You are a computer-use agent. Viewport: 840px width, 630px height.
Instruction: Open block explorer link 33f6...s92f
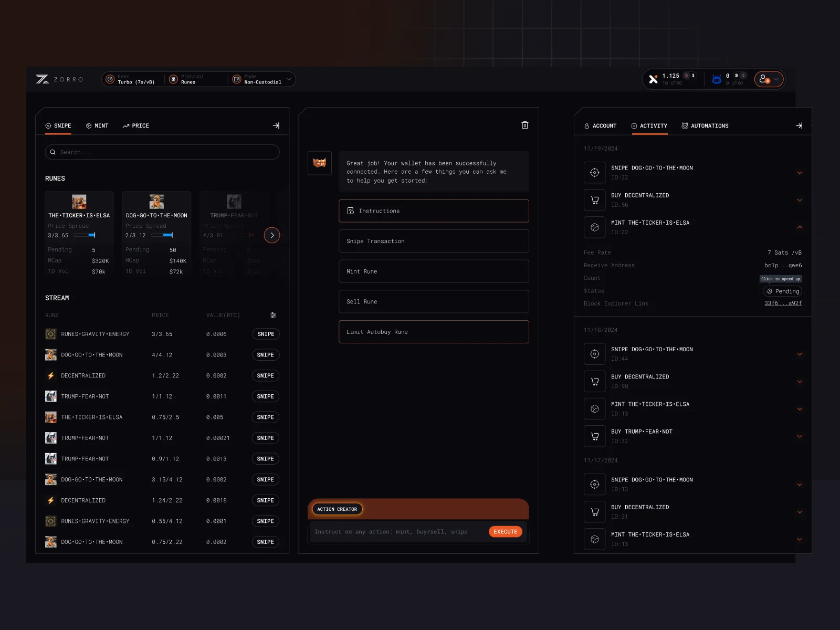point(783,303)
